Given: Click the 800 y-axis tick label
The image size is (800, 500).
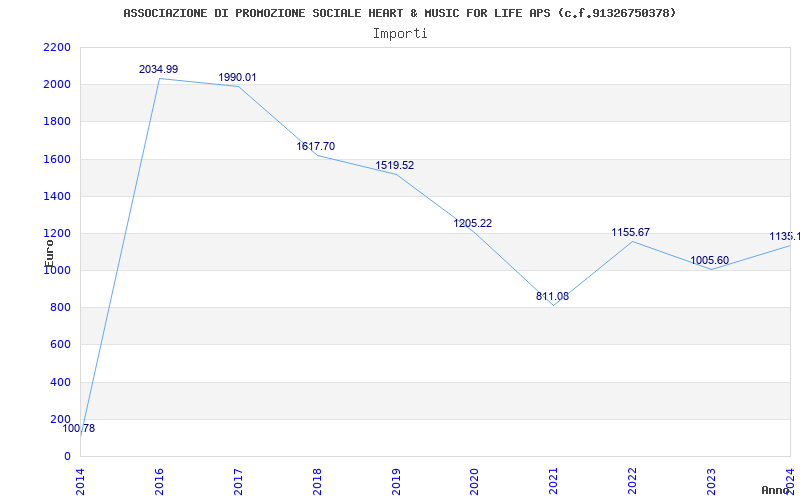Looking at the screenshot, I should point(61,308).
